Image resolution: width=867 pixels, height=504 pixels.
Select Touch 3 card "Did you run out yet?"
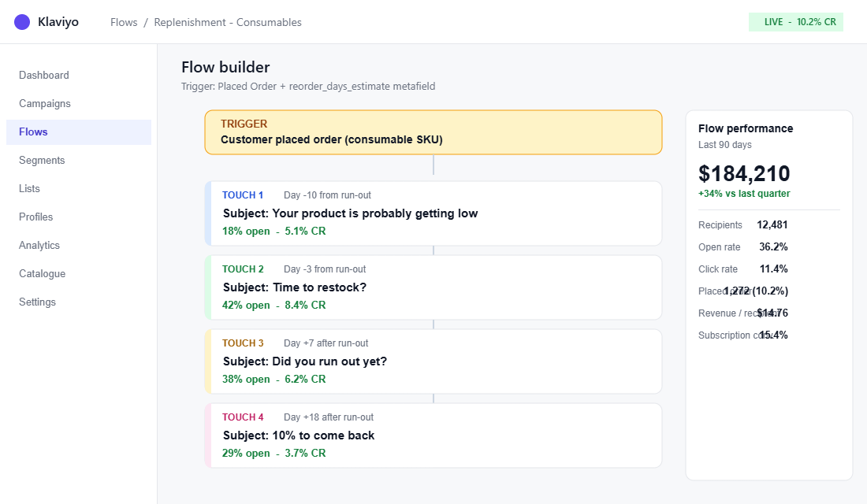click(x=433, y=361)
